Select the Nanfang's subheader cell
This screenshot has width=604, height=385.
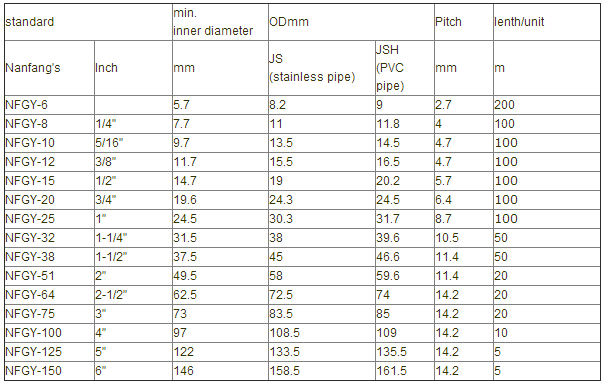tap(49, 68)
